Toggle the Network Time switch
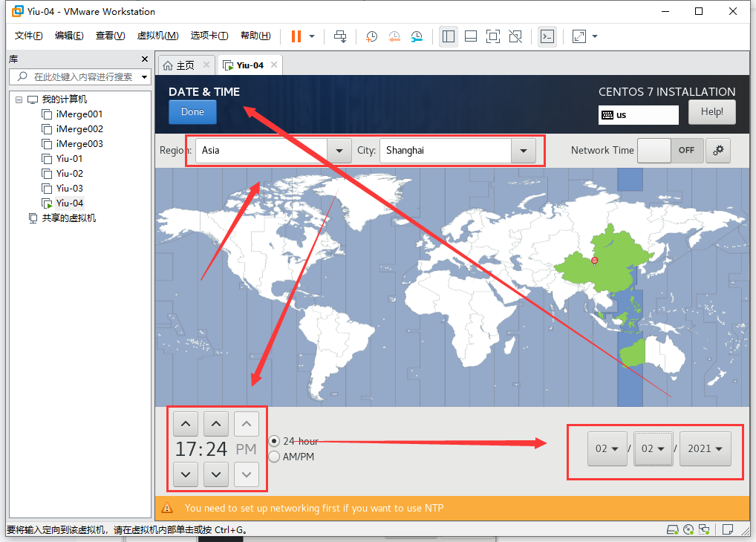Image resolution: width=756 pixels, height=542 pixels. 671,151
